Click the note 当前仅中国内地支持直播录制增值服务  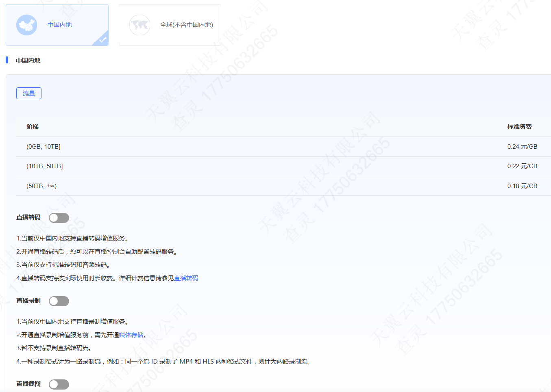tap(74, 322)
